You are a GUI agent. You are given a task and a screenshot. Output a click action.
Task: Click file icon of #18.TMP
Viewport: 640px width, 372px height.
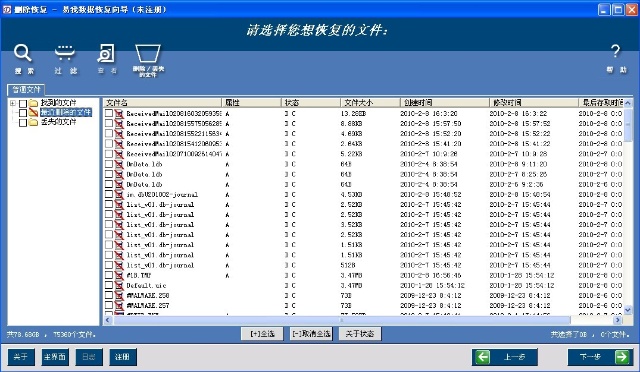point(119,275)
